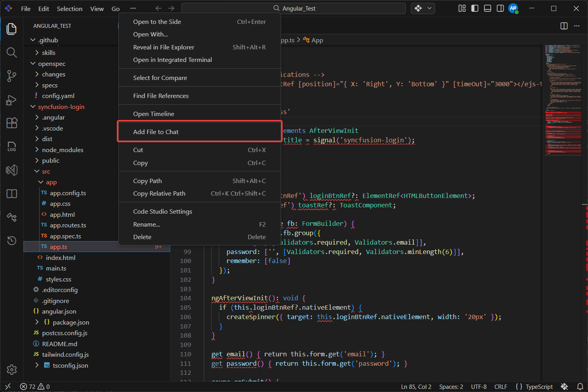The width and height of the screenshot is (588, 392).
Task: Open the Source Control view
Action: tap(12, 76)
